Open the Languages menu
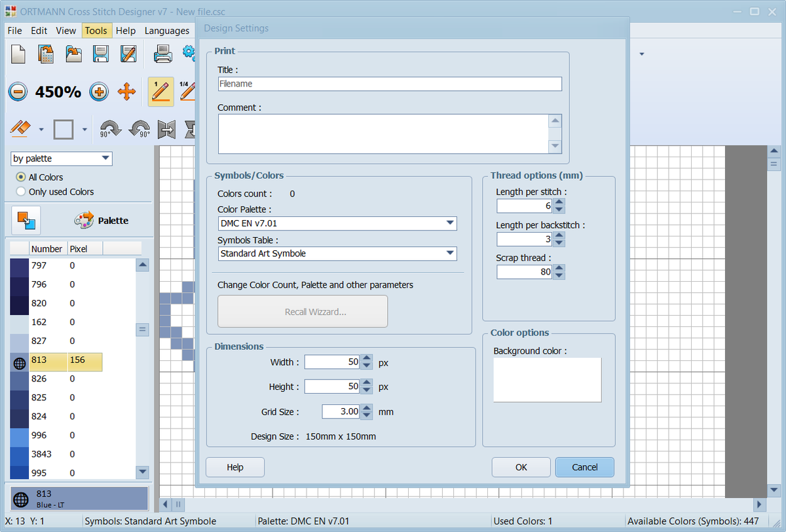786x532 pixels. pyautogui.click(x=166, y=31)
